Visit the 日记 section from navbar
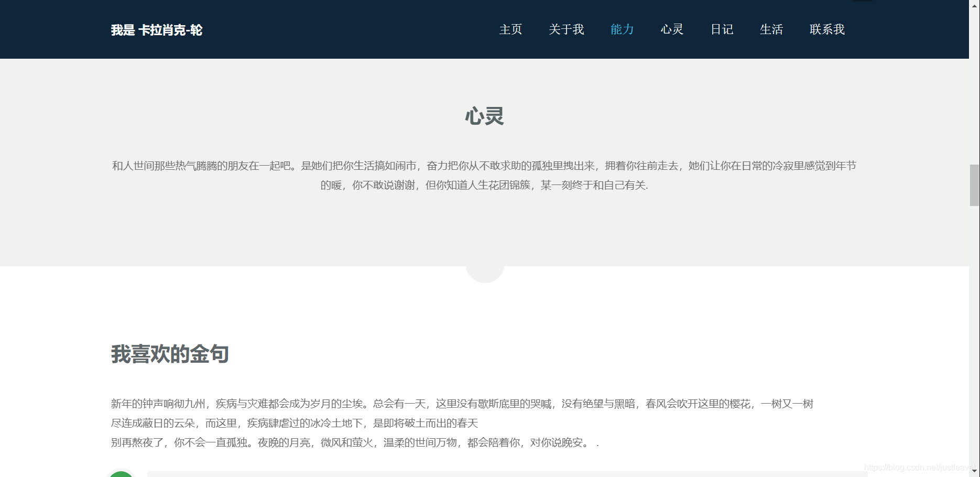The width and height of the screenshot is (980, 477). point(722,30)
